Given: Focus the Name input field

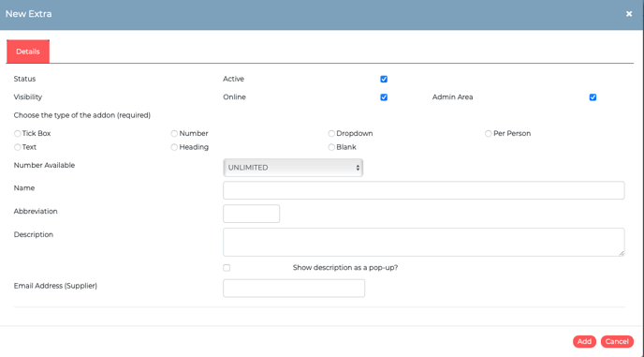Looking at the screenshot, I should coord(424,190).
